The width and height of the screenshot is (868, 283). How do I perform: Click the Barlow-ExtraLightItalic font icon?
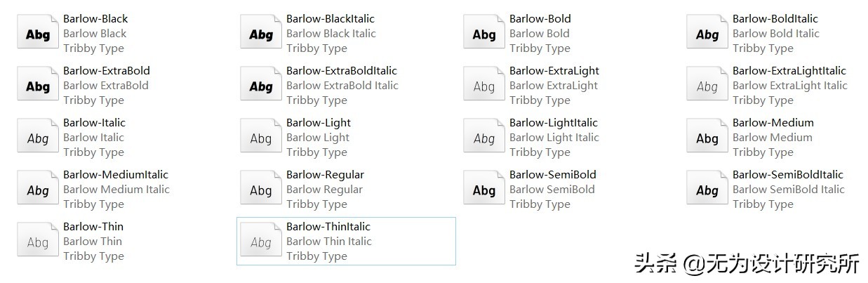(x=707, y=86)
